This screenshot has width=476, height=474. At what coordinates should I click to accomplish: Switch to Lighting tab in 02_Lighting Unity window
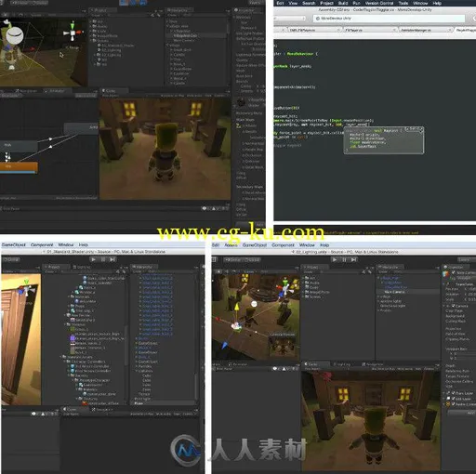341,364
